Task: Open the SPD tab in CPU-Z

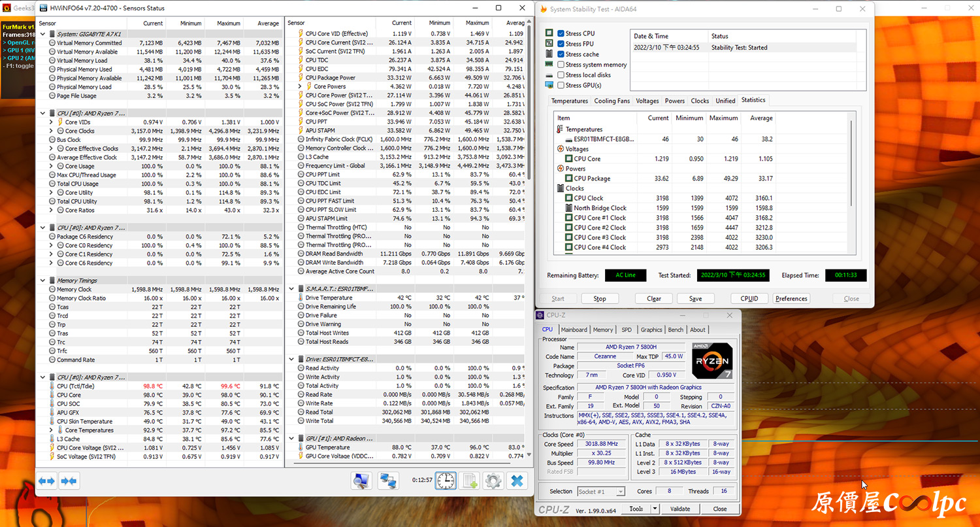Action: point(627,330)
